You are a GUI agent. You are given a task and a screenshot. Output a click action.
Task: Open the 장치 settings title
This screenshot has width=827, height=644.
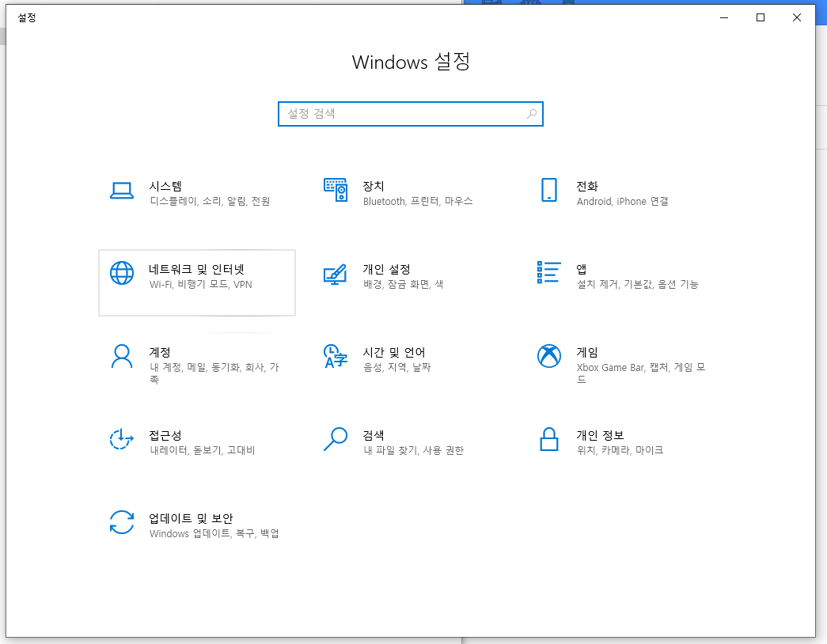click(x=374, y=186)
